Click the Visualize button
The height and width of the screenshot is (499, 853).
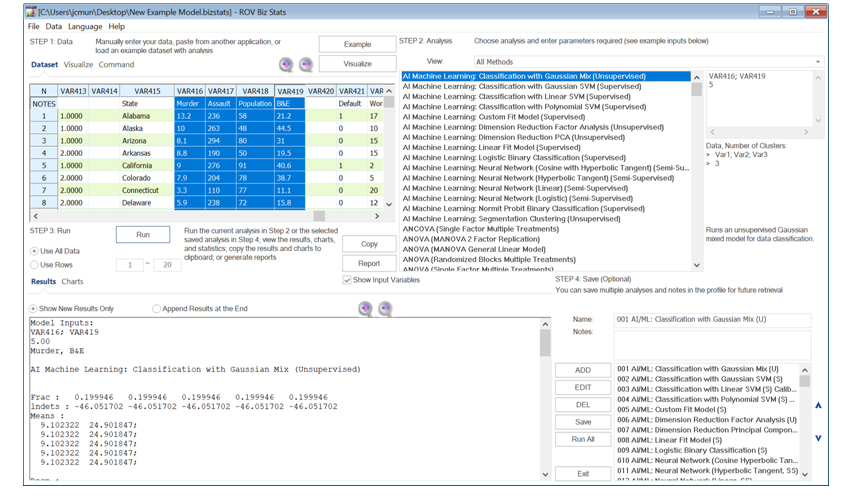coord(357,64)
